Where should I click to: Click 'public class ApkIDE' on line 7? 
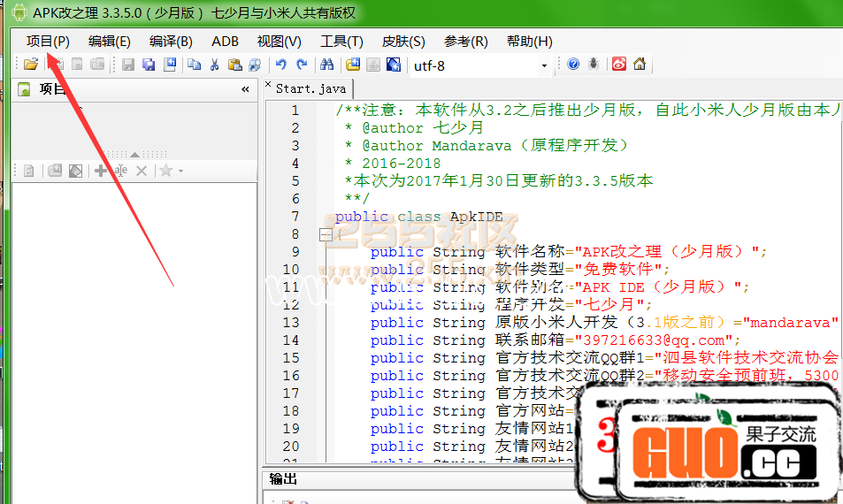(x=418, y=217)
